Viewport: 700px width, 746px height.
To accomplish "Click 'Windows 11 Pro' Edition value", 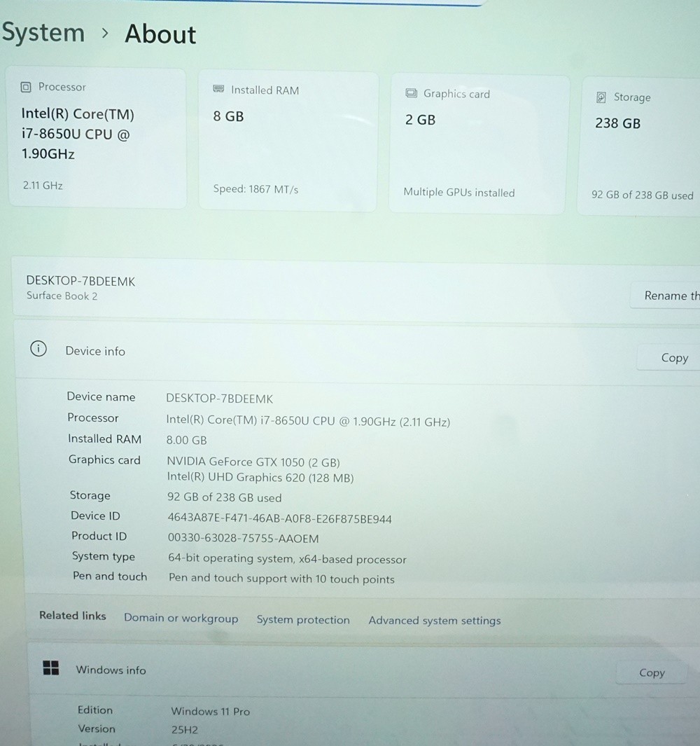I will pos(210,711).
